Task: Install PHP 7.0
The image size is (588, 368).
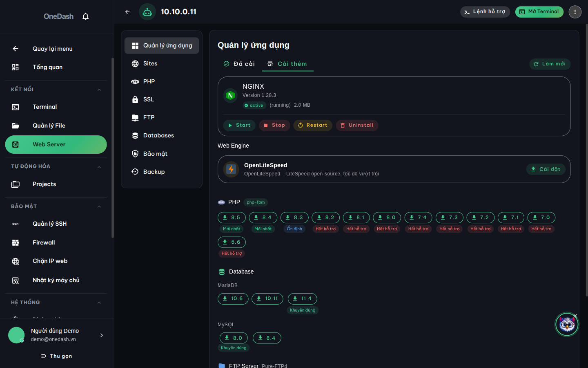Action: point(541,218)
